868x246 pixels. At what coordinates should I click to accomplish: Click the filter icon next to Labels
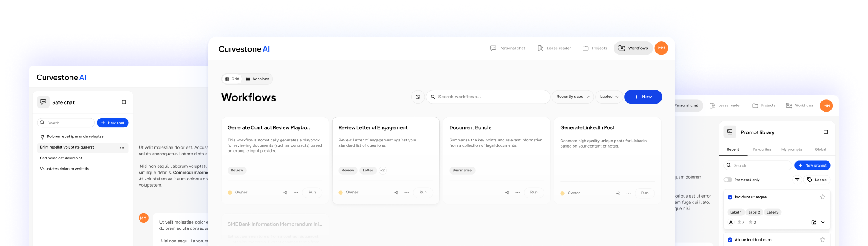coord(797,180)
